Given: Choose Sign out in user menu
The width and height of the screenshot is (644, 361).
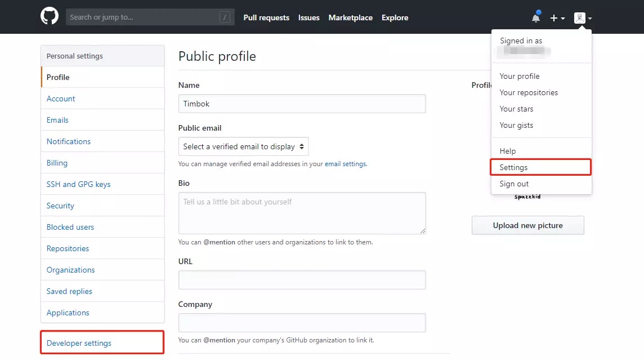Looking at the screenshot, I should pos(542,184).
